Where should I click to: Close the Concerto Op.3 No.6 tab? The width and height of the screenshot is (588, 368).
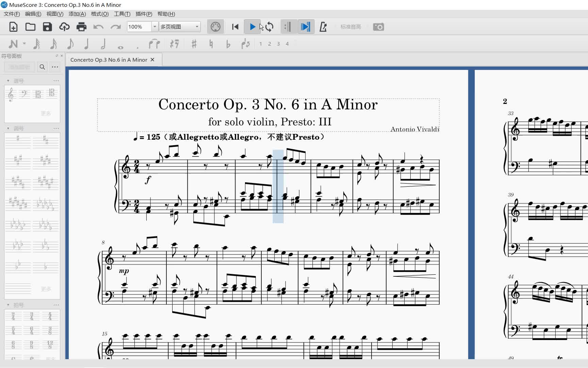[x=152, y=60]
